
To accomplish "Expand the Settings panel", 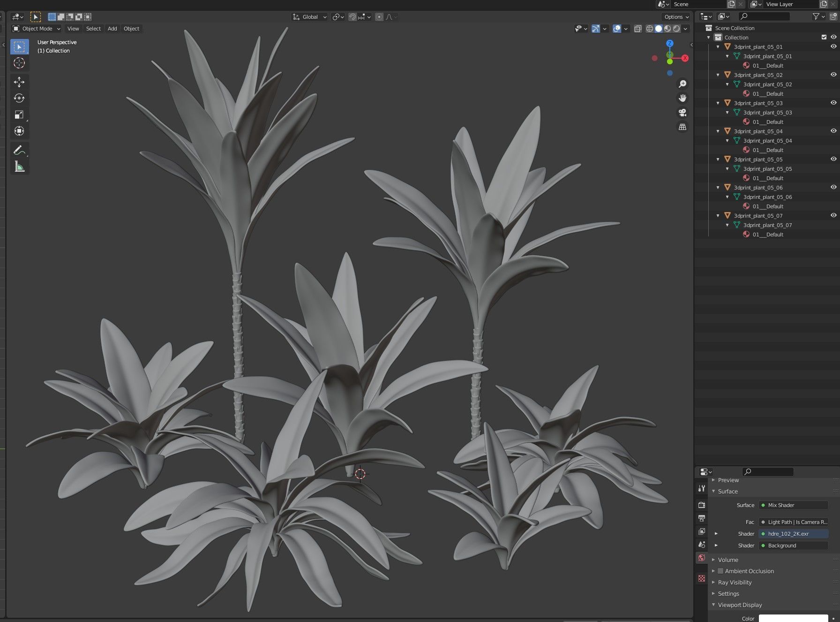I will [728, 593].
